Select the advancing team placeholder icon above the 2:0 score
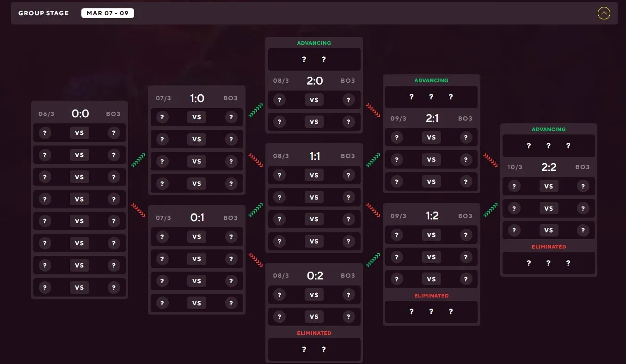 coord(304,59)
